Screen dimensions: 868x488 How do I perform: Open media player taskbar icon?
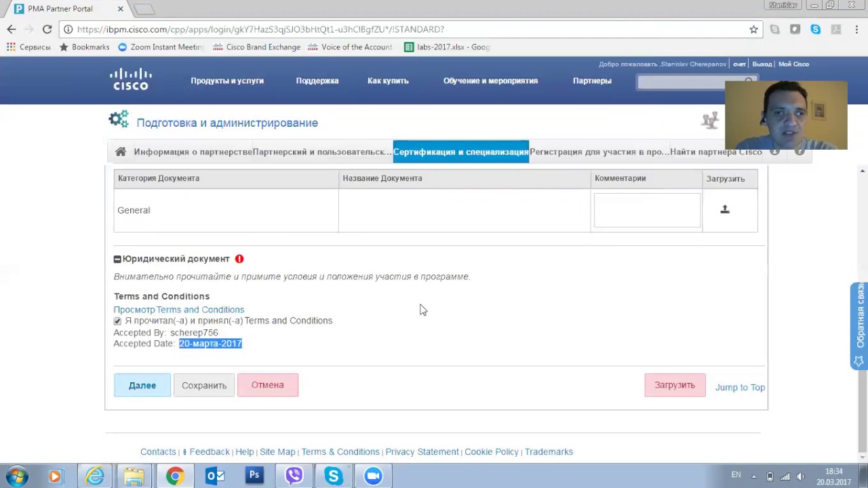(x=55, y=476)
